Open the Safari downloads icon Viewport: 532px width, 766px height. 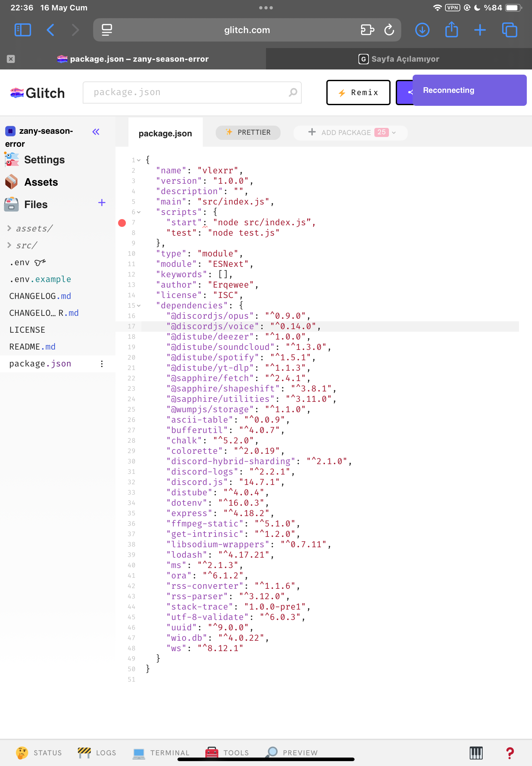coord(422,30)
